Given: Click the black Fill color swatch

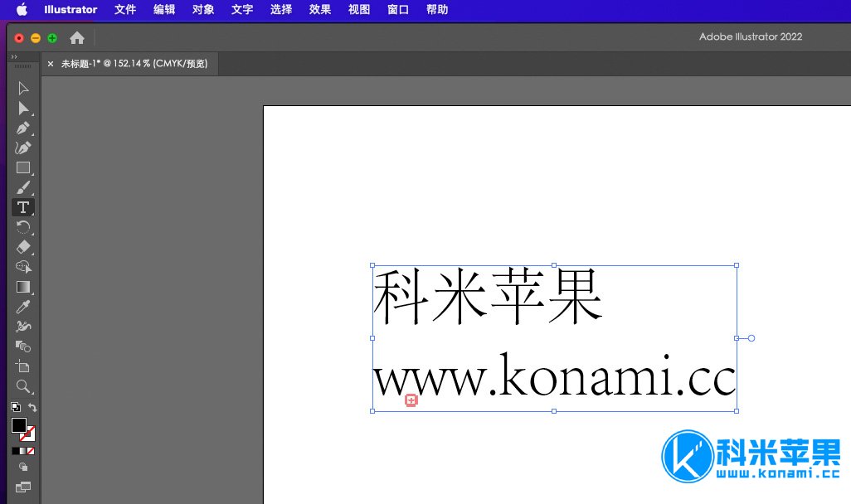Looking at the screenshot, I should [x=18, y=425].
